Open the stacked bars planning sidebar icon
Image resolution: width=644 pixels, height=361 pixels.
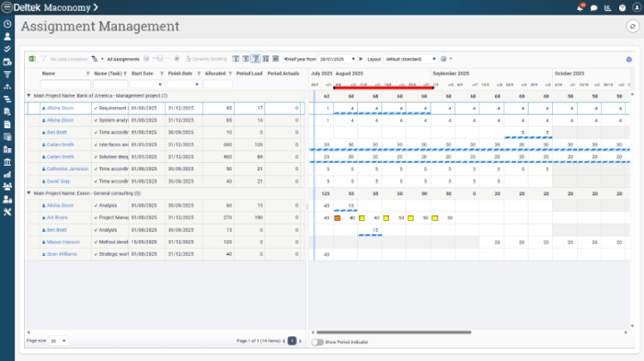pos(7,99)
